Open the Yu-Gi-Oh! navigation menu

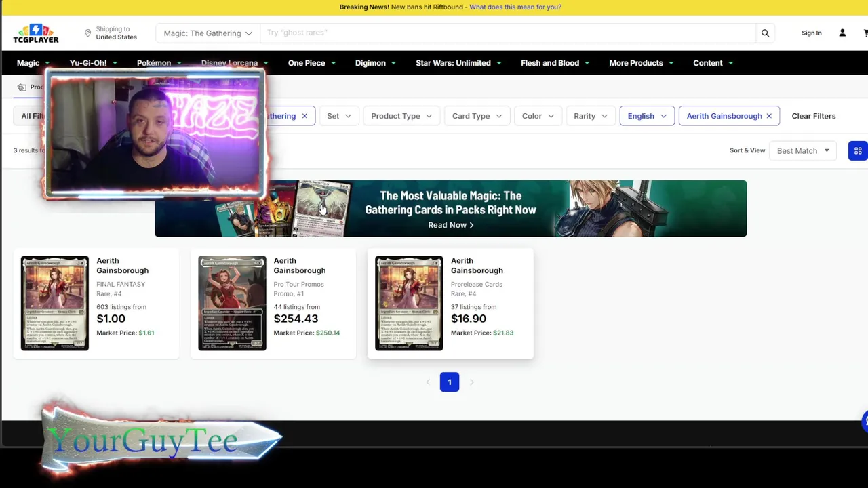(93, 63)
